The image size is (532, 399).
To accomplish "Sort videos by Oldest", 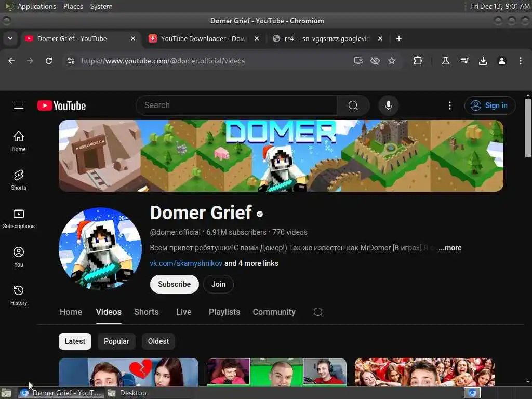I will pos(158,341).
